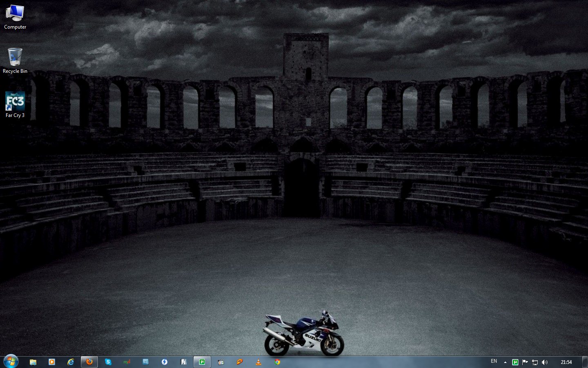Screen dimensions: 588x368
Task: Open Google Chrome from the taskbar
Action: [x=277, y=362]
